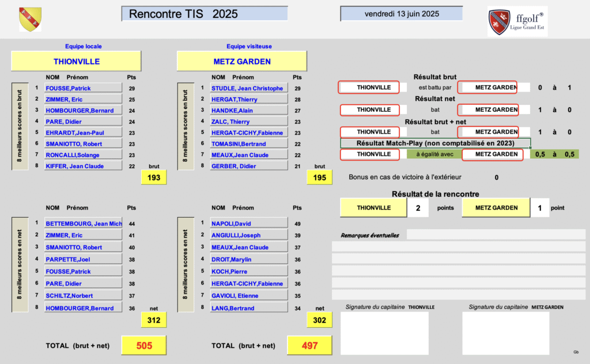This screenshot has height=364, width=590.
Task: Click the brut total cell showing 193
Action: 154,178
